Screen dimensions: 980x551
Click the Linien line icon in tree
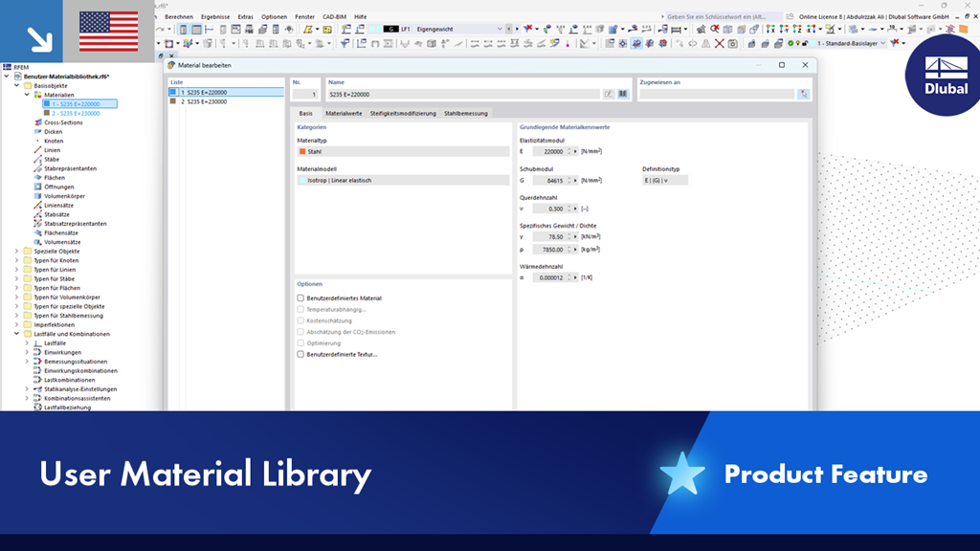coord(37,150)
